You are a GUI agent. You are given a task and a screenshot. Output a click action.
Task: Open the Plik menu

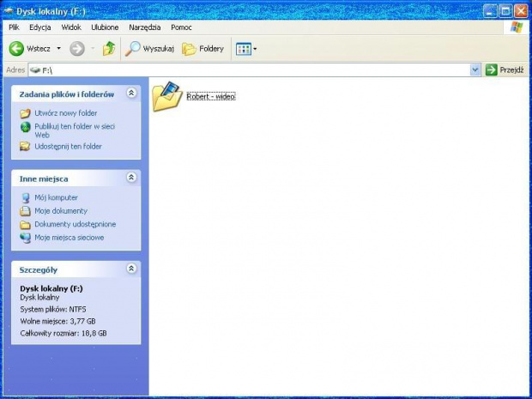(15, 27)
